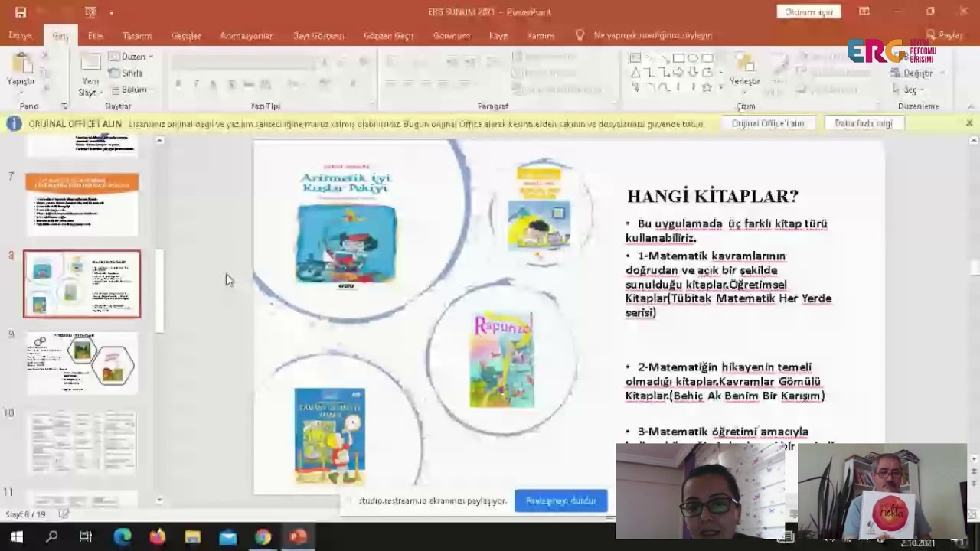Screen dimensions: 980x551
Task: Open Firefox from the taskbar
Action: coord(157,537)
